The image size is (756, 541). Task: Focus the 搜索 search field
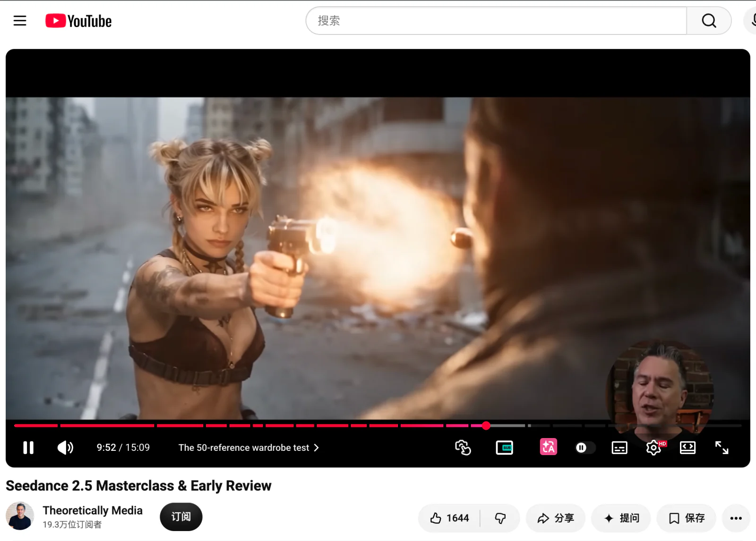[496, 21]
